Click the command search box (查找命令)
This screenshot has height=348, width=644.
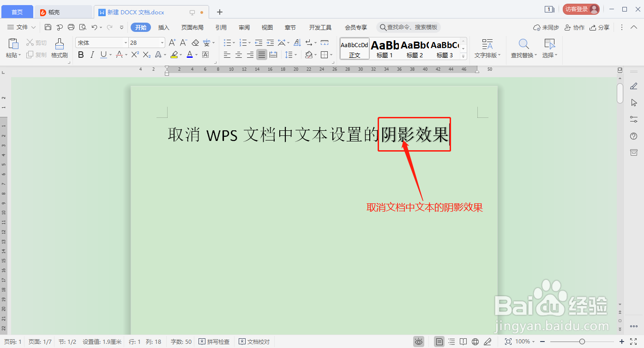[x=409, y=27]
